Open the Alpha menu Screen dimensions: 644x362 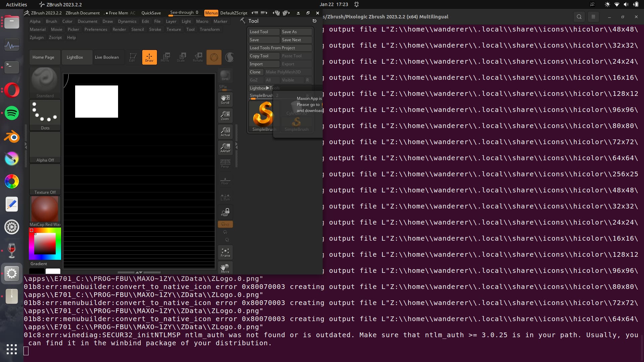pos(35,21)
